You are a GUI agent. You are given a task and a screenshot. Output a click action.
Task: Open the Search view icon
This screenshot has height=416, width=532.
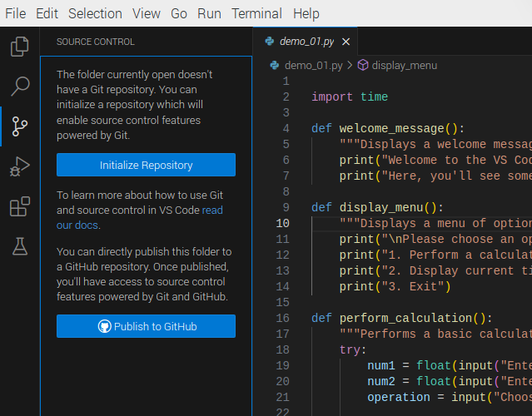point(20,87)
